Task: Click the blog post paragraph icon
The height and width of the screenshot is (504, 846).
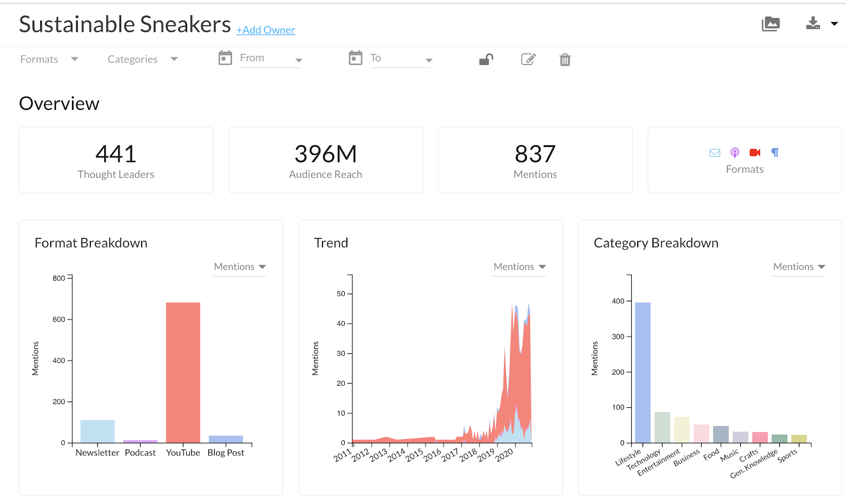Action: (775, 153)
